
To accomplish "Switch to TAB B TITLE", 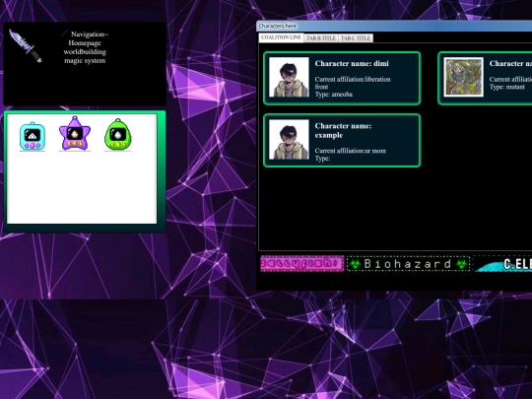I will [321, 38].
